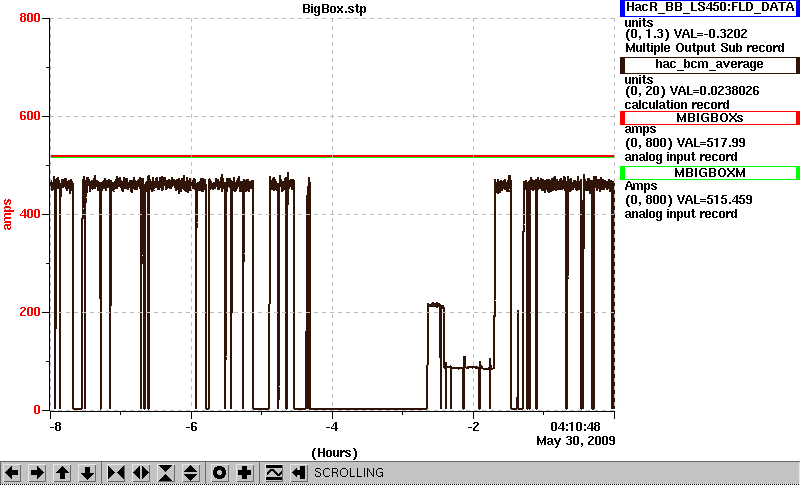Click the -6 x-axis tick label

pos(191,426)
